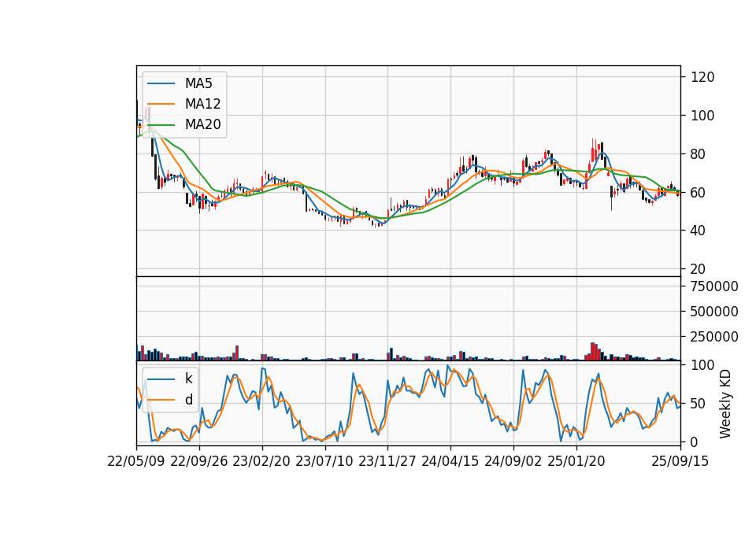756x543 pixels.
Task: Click the MA12 legend label
Action: 202,104
